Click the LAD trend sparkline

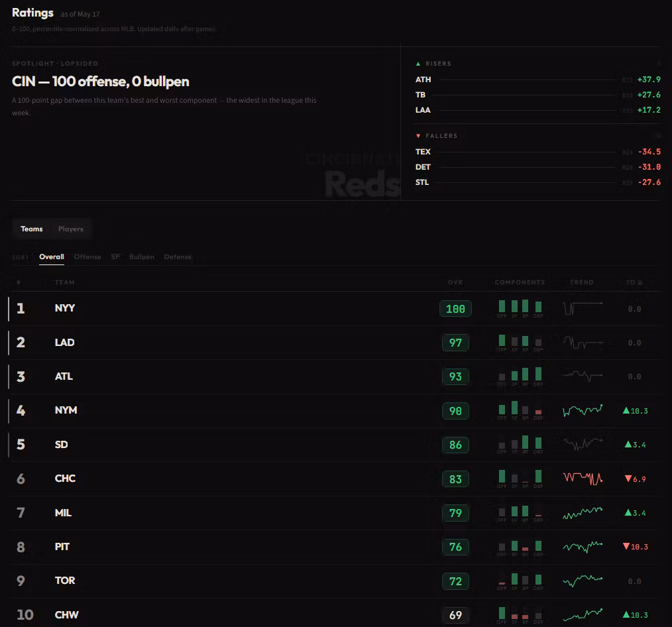point(583,342)
